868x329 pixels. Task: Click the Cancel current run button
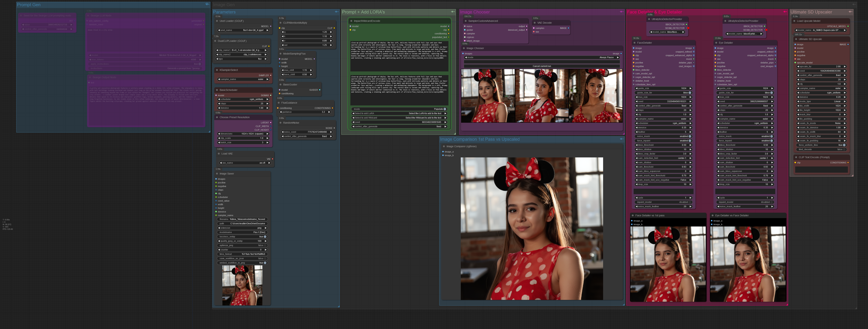pyautogui.click(x=542, y=66)
